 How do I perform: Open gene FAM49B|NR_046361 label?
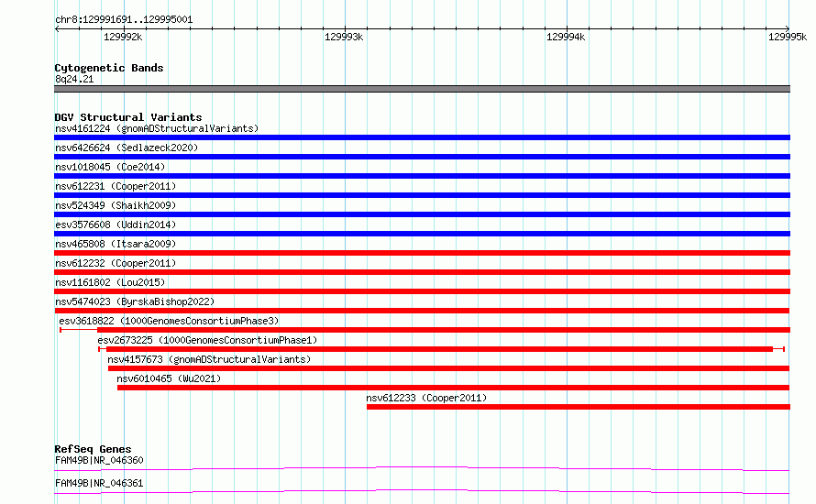(99, 483)
